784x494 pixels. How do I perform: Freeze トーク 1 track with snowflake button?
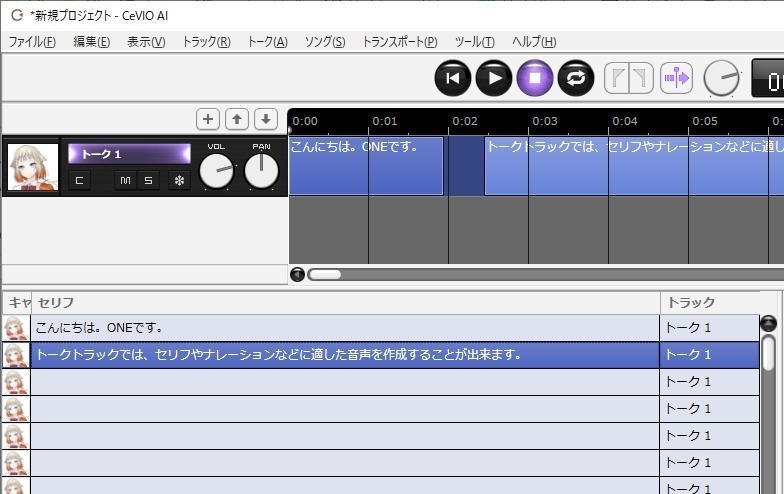click(x=179, y=180)
